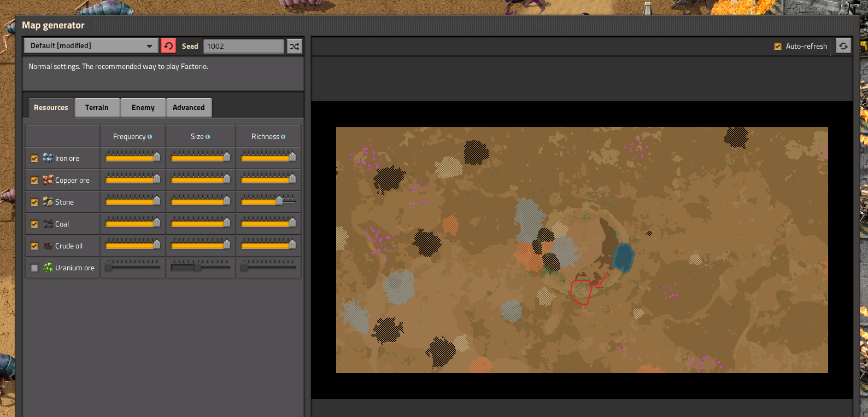The height and width of the screenshot is (417, 868).
Task: Click the 'Coal' row label
Action: point(62,224)
